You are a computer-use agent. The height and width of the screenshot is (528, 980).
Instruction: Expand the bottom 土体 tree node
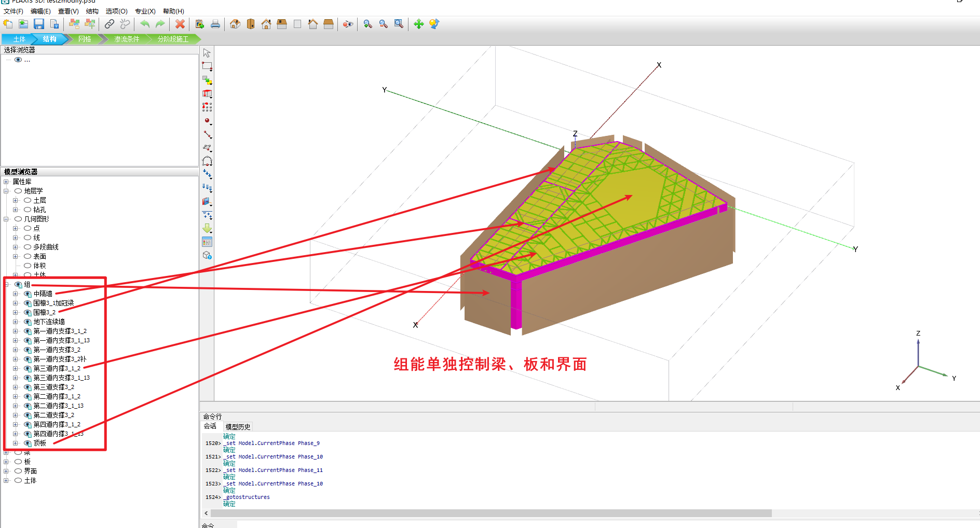tap(6, 480)
